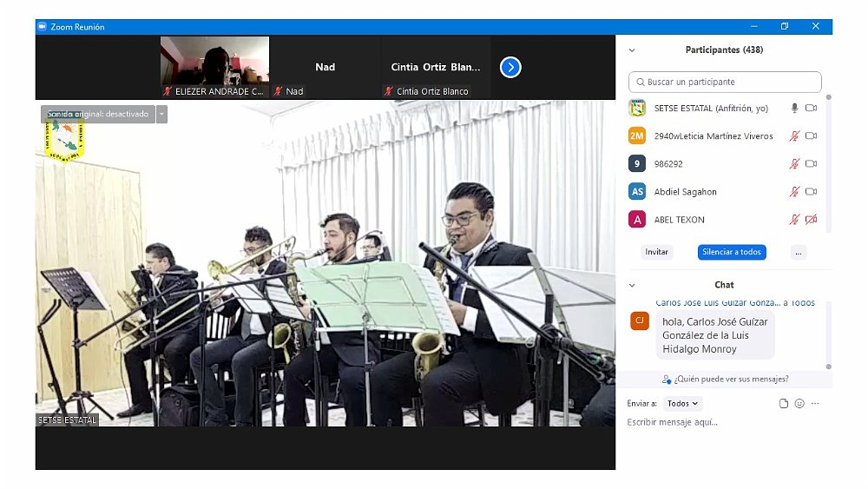The width and height of the screenshot is (868, 489).
Task: Open chat more options ellipsis
Action: [815, 403]
